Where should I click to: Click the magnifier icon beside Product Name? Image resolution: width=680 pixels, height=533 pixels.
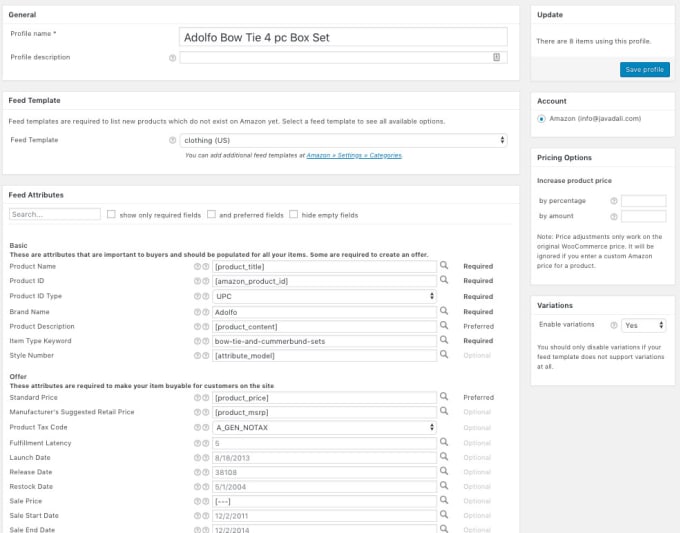[x=444, y=265]
